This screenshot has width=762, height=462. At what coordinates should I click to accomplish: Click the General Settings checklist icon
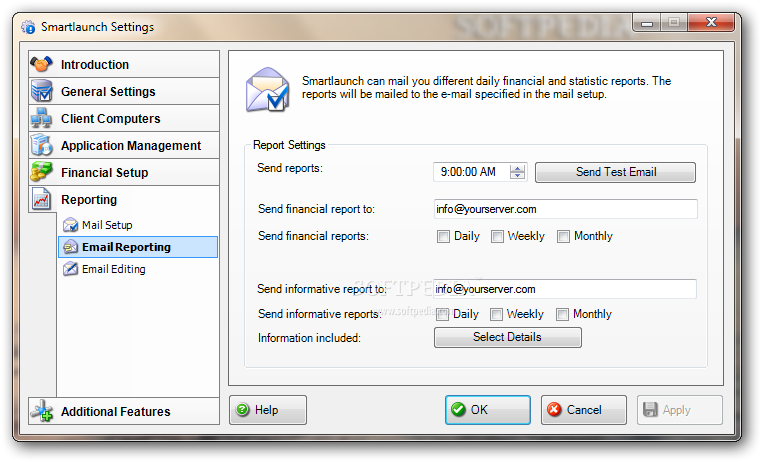click(x=41, y=91)
